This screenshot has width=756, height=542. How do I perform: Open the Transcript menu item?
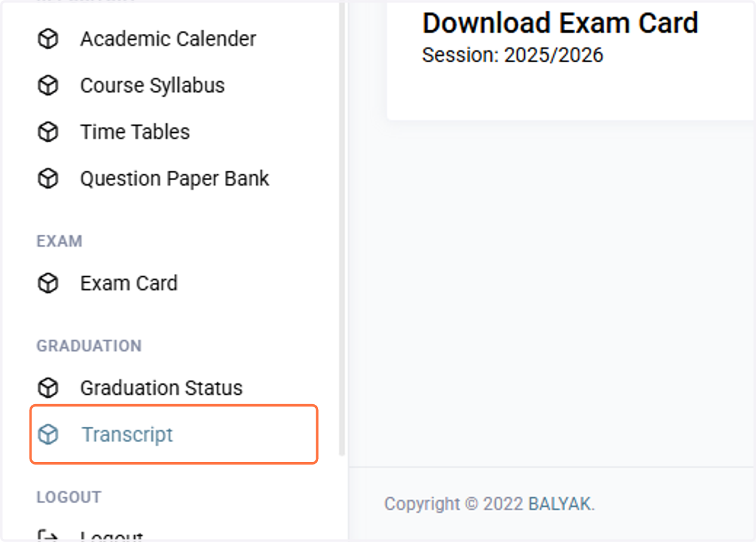tap(174, 434)
